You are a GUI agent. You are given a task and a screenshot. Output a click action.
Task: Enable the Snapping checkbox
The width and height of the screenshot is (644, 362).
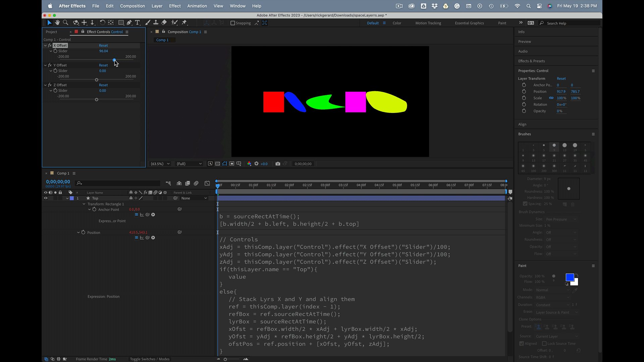click(x=233, y=23)
